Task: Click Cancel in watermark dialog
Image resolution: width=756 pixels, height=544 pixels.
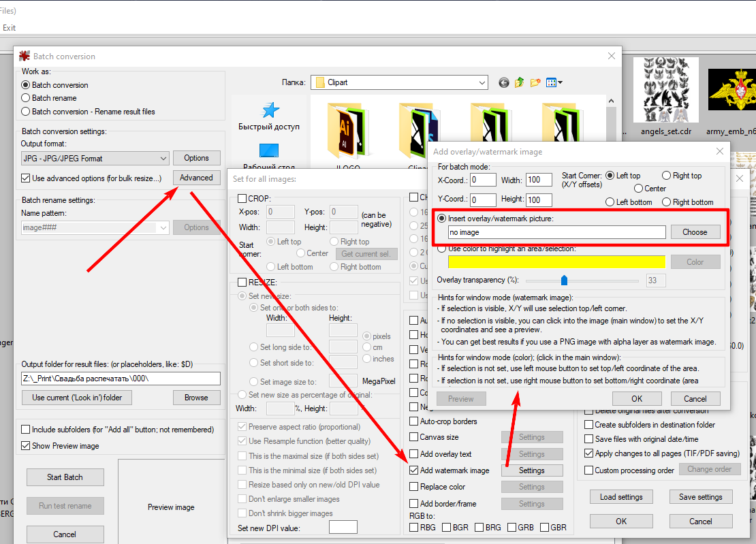Action: pos(695,398)
